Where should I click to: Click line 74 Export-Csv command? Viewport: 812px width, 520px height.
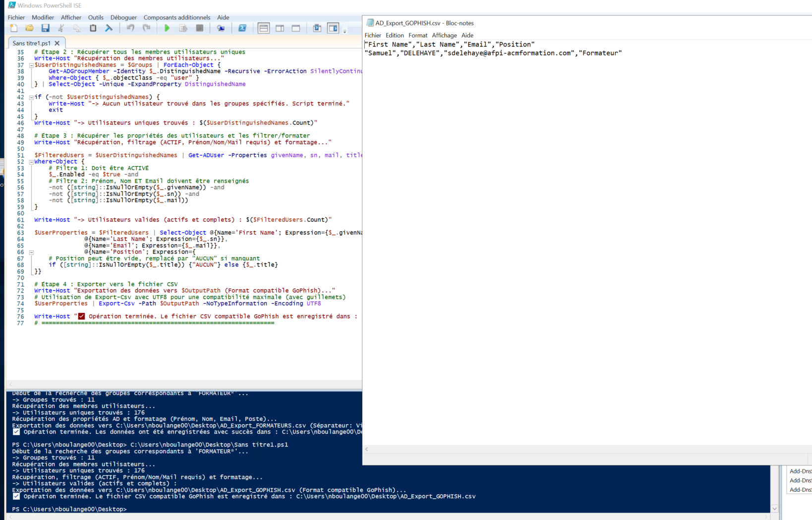pos(177,304)
